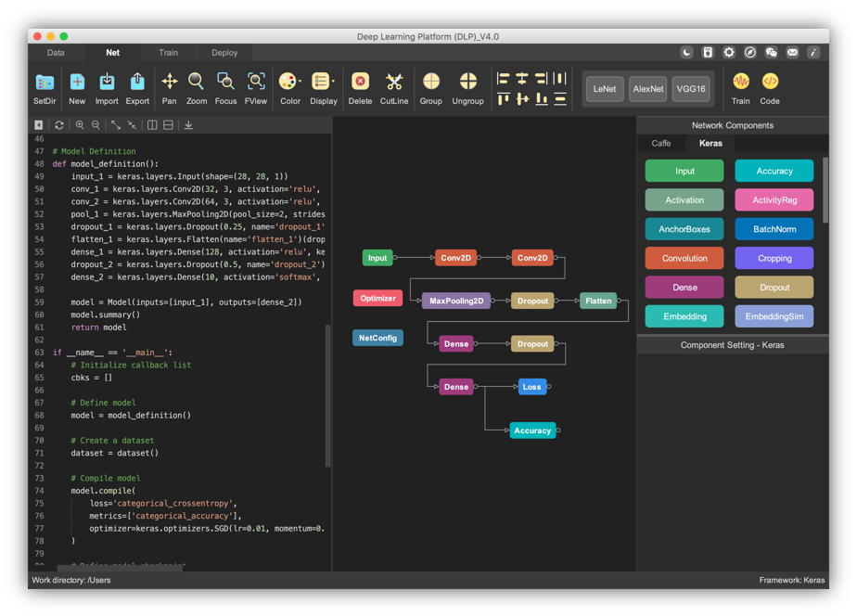Add a BatchNorm component

pyautogui.click(x=774, y=229)
